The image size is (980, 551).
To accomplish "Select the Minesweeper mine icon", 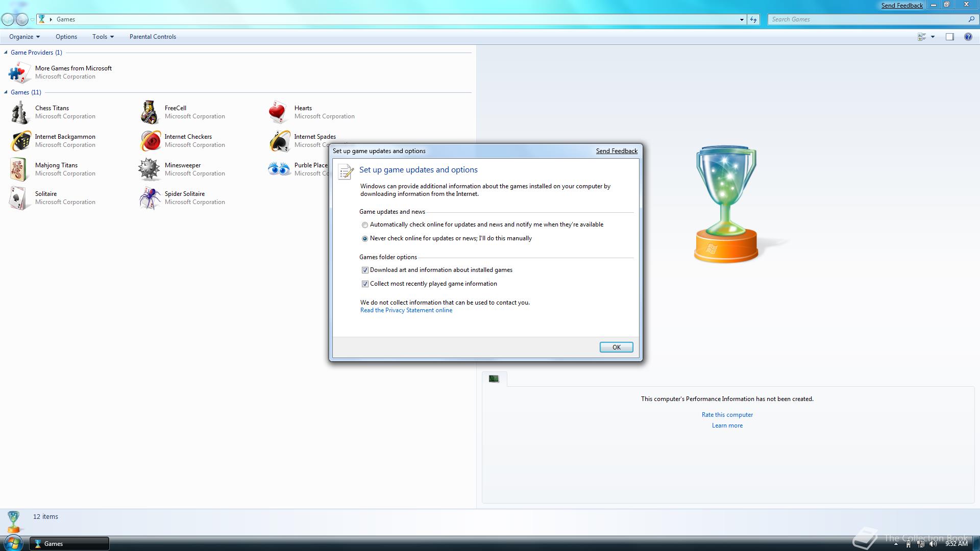I will pyautogui.click(x=149, y=169).
